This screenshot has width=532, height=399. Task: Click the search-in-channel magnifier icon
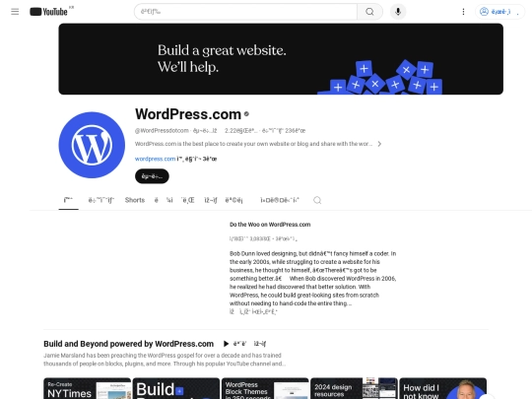point(317,200)
